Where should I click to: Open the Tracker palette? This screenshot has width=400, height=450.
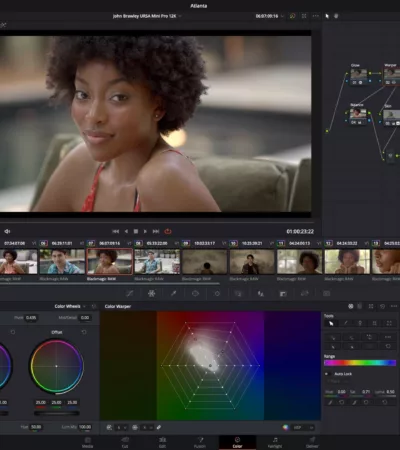tap(217, 293)
